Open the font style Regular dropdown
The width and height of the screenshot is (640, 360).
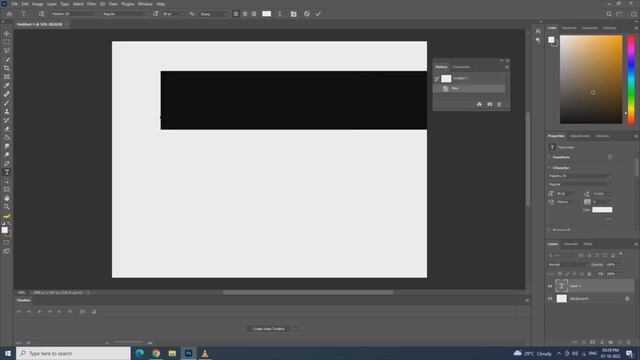tap(124, 14)
